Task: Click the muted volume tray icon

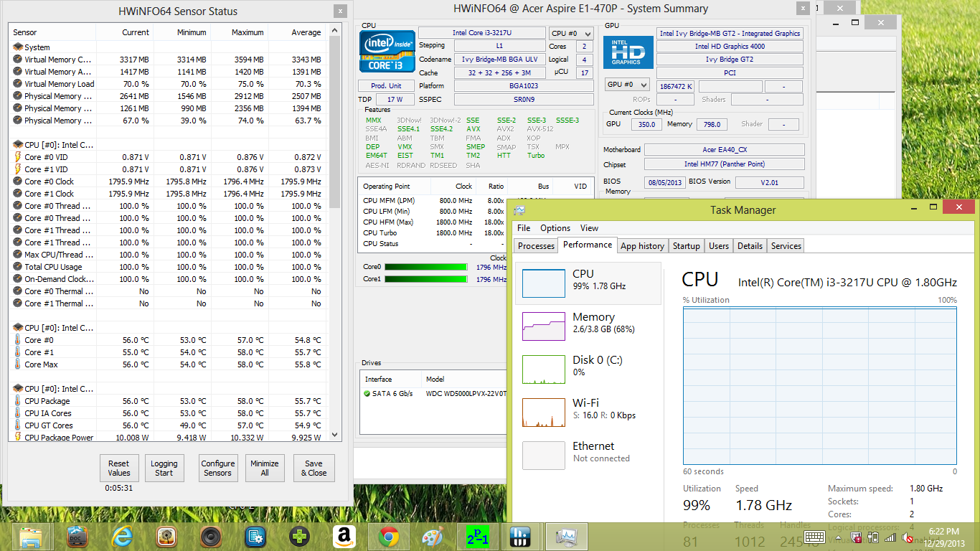Action: pos(907,537)
